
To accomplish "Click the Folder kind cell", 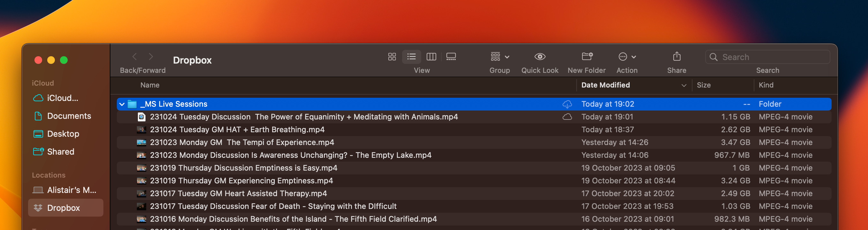I will (x=770, y=104).
